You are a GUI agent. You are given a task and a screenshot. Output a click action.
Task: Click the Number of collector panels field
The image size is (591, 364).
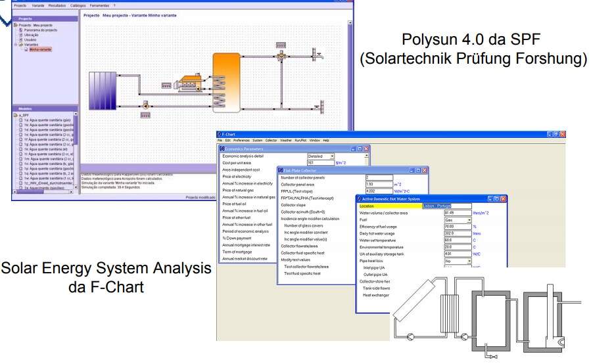pyautogui.click(x=379, y=177)
